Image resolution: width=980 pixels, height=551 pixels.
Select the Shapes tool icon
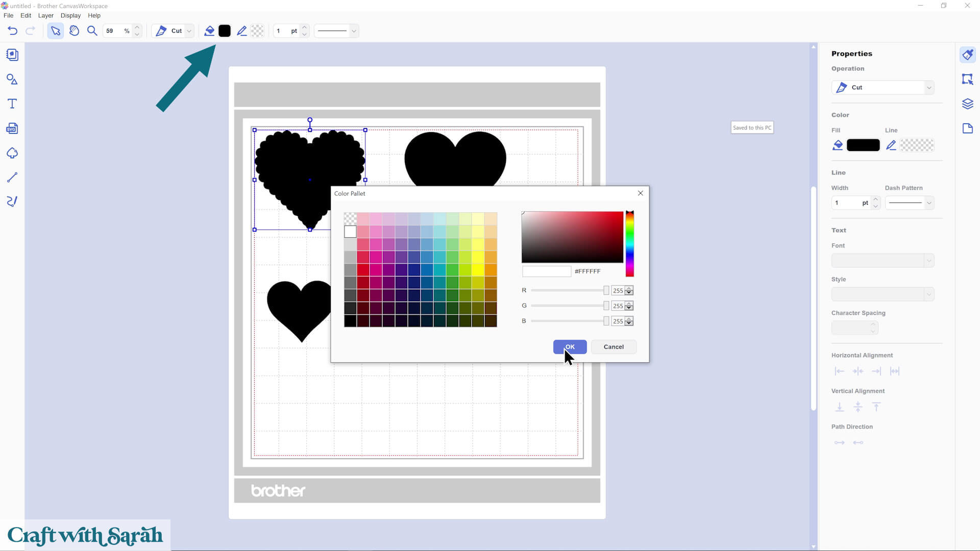click(12, 80)
